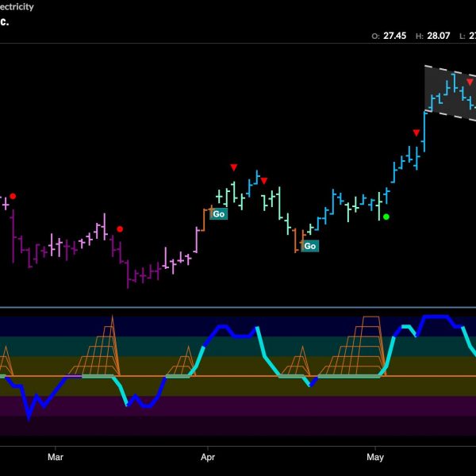Select the high value 28.07
Screen dimensions: 476x476
439,36
